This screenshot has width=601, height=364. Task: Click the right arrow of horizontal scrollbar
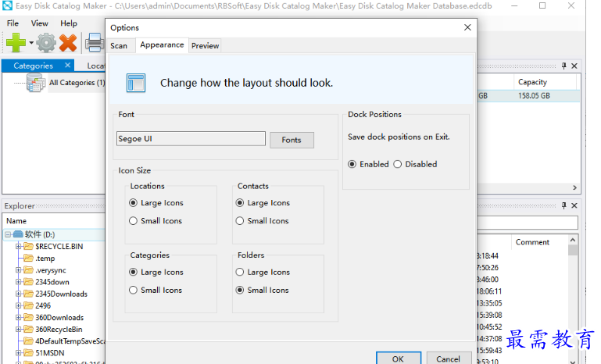pyautogui.click(x=574, y=187)
